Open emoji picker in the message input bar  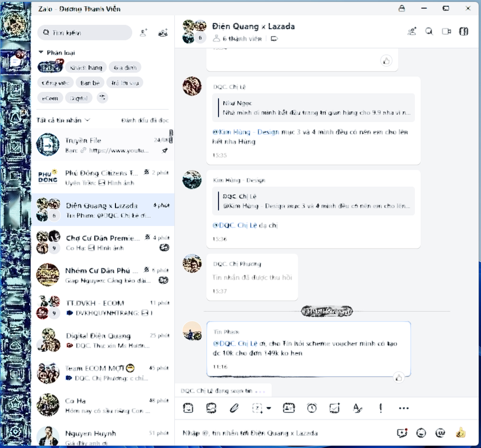click(421, 433)
